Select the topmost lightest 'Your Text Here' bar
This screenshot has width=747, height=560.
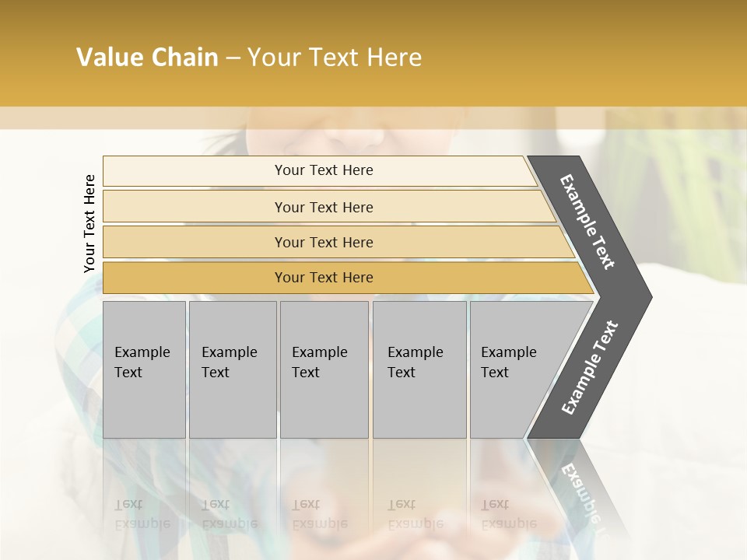[323, 170]
